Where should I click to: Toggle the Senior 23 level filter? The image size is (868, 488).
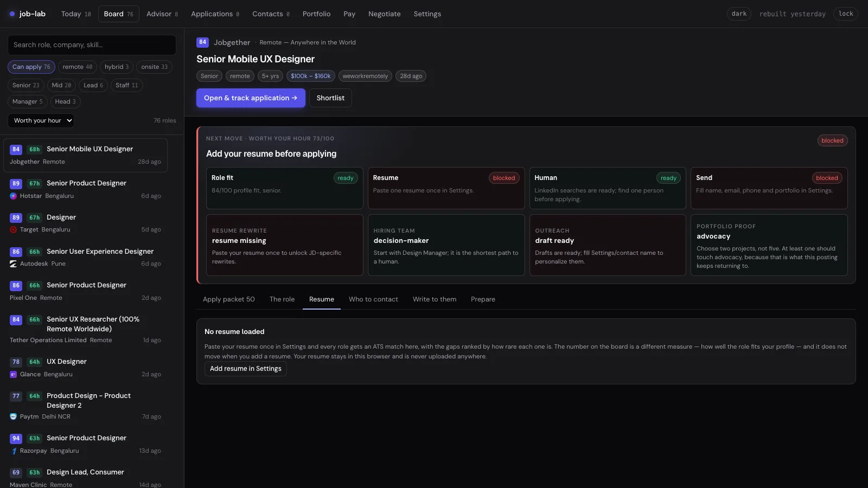pos(25,85)
